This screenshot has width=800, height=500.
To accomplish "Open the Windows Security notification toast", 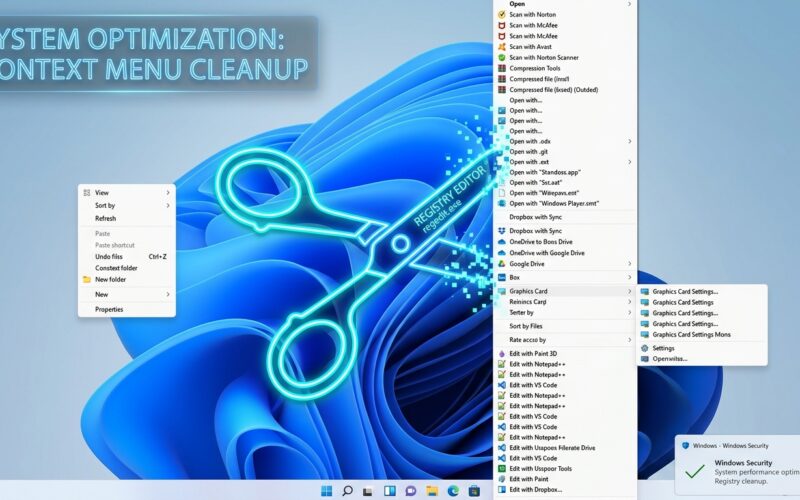I will click(738, 465).
